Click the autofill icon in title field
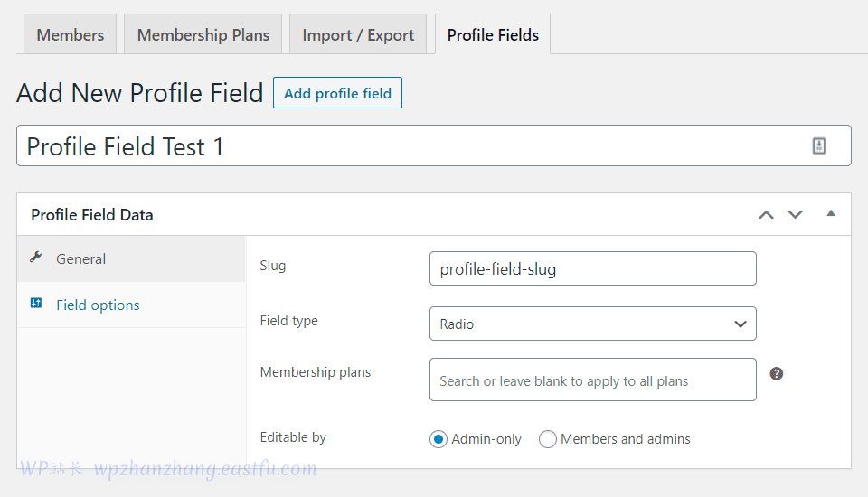Image resolution: width=868 pixels, height=497 pixels. click(819, 145)
